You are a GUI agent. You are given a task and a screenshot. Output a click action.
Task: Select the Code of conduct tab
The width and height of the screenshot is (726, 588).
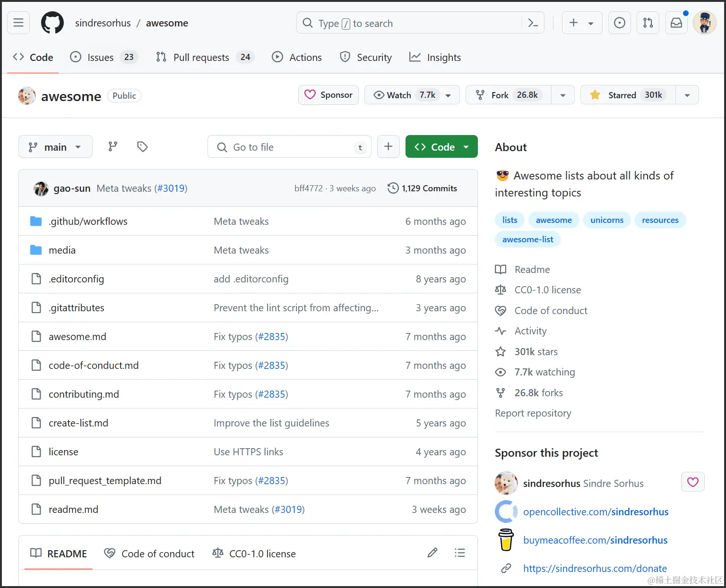pyautogui.click(x=149, y=554)
